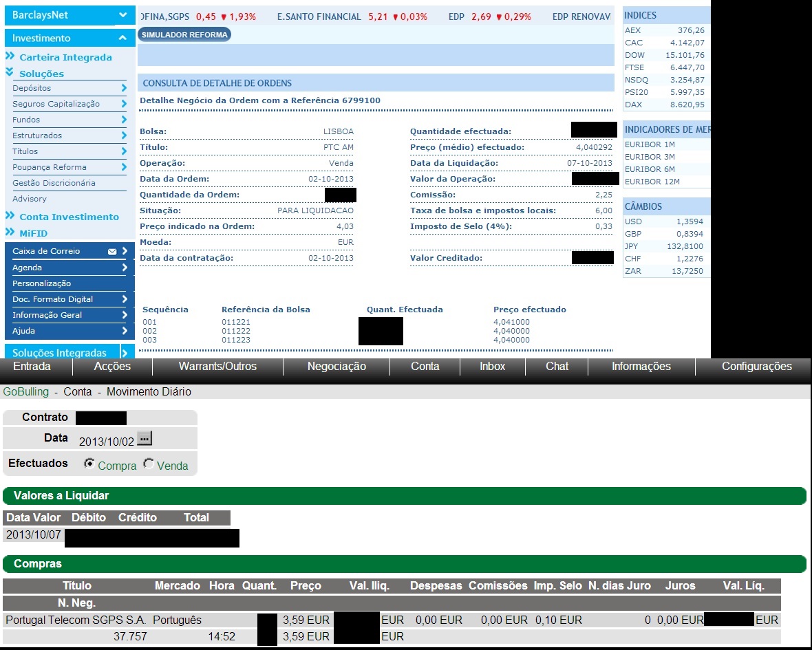
Task: Open the date picker calendar button
Action: coord(145,438)
